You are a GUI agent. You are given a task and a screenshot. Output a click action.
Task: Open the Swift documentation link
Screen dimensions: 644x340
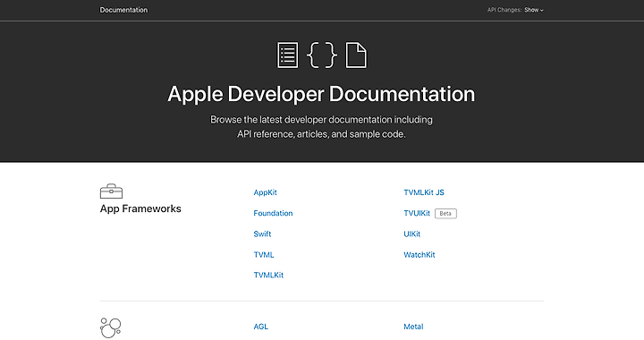(x=262, y=234)
